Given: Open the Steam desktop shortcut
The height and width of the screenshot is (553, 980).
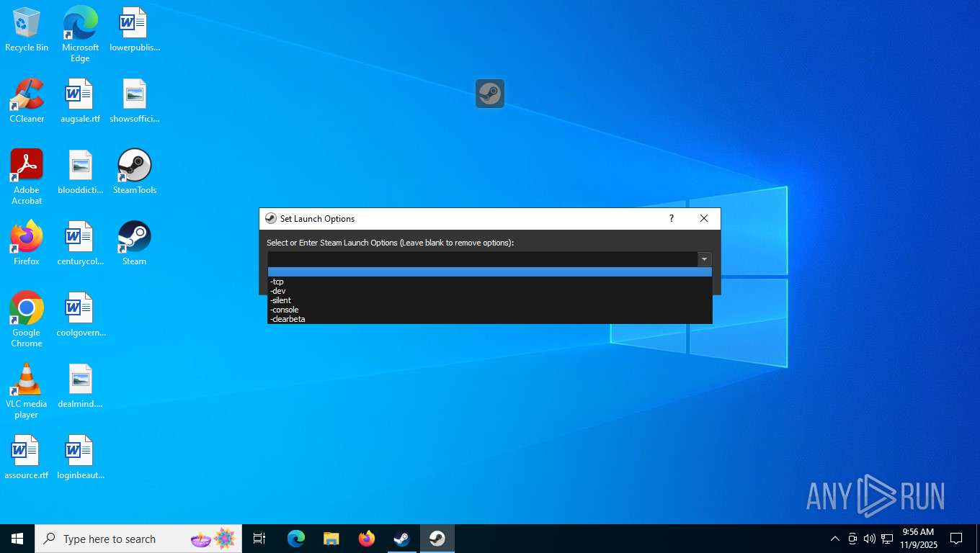Looking at the screenshot, I should (134, 243).
